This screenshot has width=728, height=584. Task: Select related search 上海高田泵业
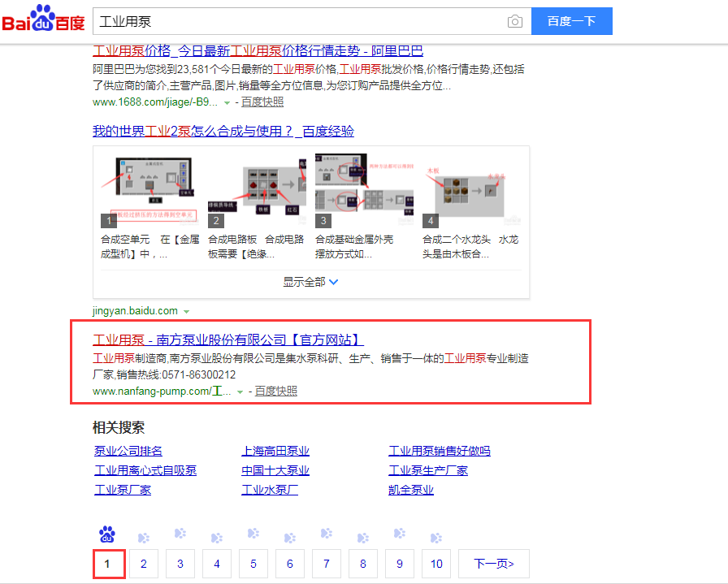(x=275, y=451)
